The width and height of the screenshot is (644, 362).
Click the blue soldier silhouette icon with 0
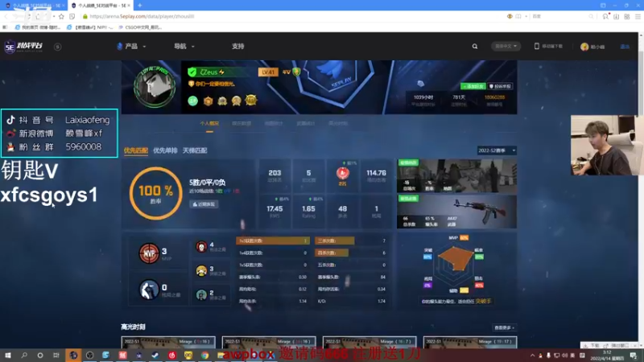pos(149,290)
